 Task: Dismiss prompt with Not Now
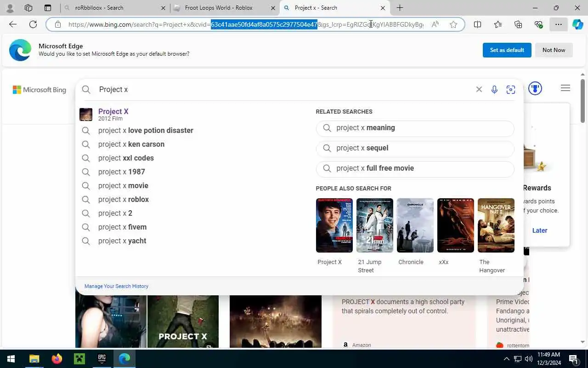pyautogui.click(x=554, y=50)
